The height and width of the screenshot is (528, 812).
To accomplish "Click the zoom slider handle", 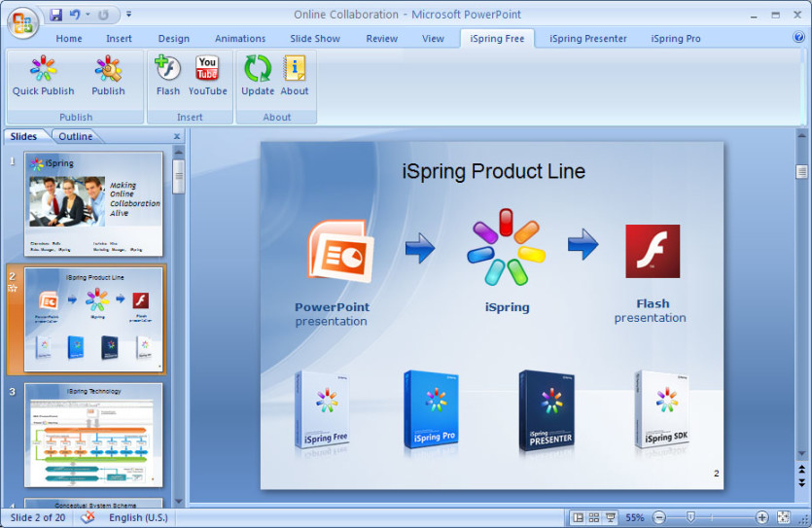I will (690, 517).
